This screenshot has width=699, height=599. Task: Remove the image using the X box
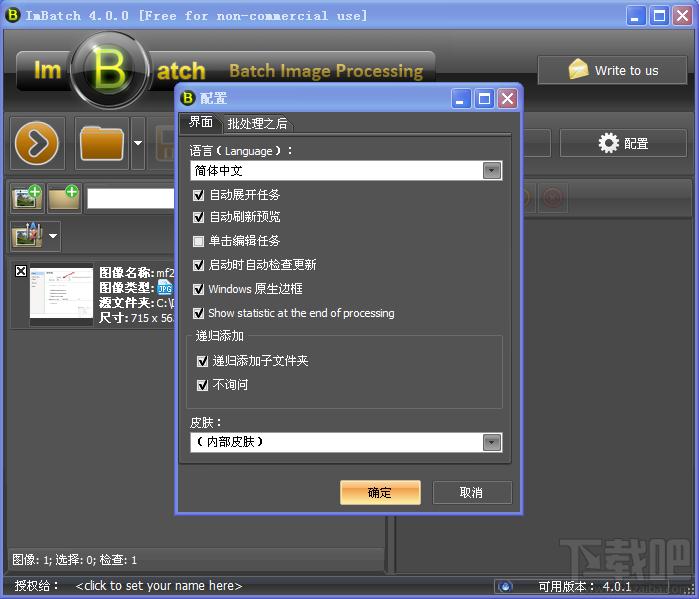click(x=21, y=271)
